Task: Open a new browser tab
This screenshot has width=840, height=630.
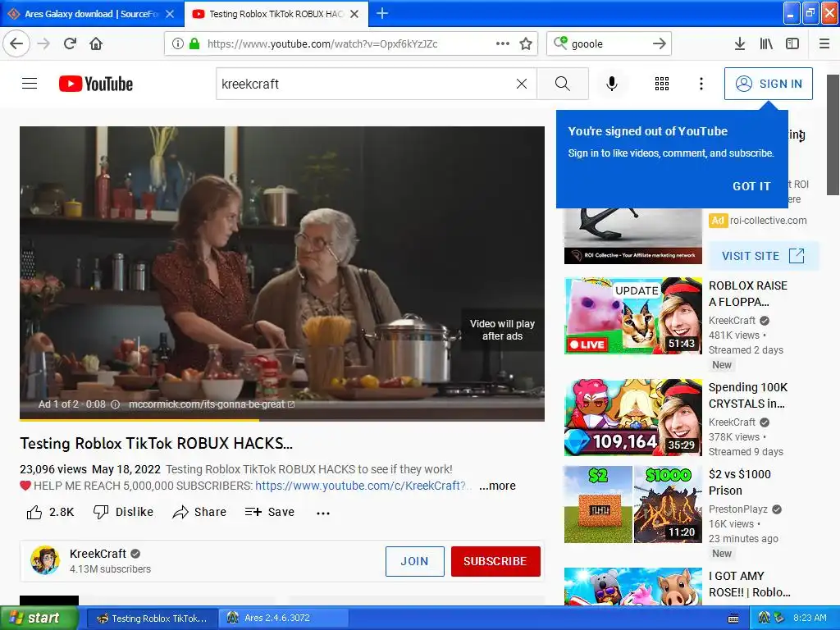Action: coord(382,13)
